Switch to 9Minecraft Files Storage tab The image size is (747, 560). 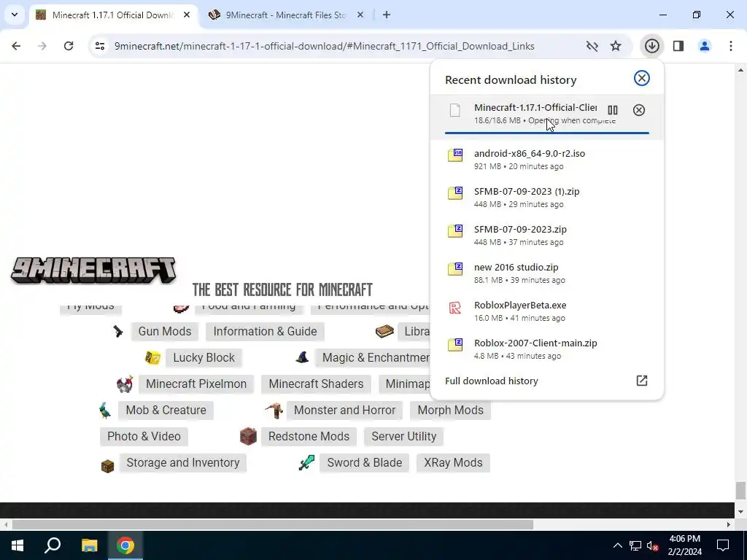click(x=286, y=15)
